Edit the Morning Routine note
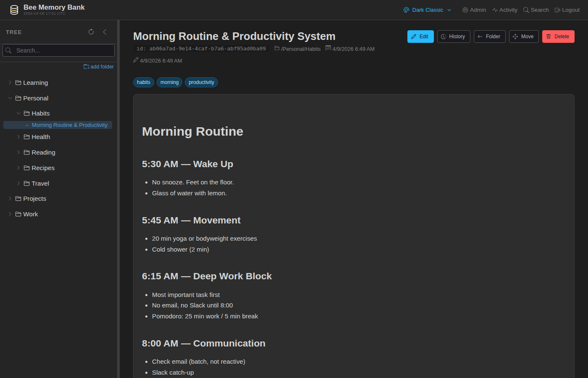Viewport: 588px width, 378px height. click(x=420, y=37)
